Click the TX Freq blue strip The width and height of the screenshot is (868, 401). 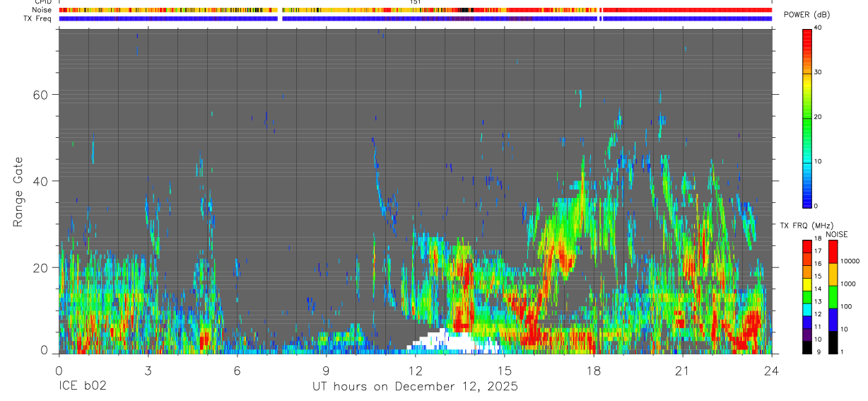coord(415,18)
